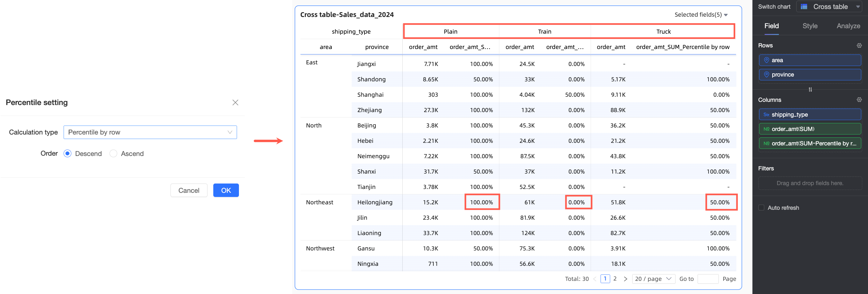Click the province column header
This screenshot has width=868, height=294.
pos(377,47)
